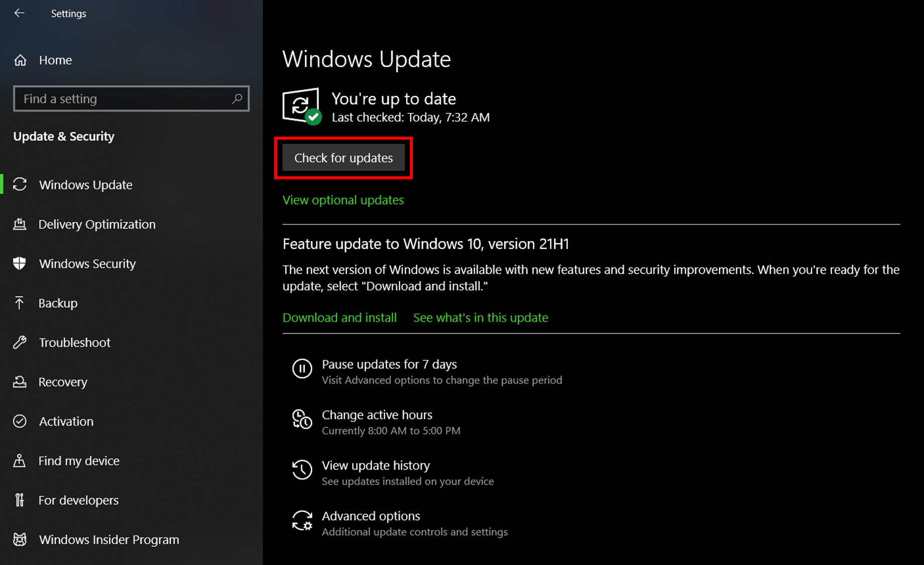Click the Pause updates icon
Screen dimensions: 924x565
(302, 369)
